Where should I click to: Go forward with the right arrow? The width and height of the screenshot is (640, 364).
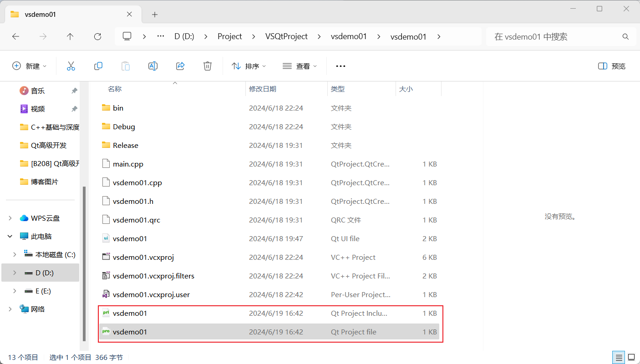pos(43,36)
